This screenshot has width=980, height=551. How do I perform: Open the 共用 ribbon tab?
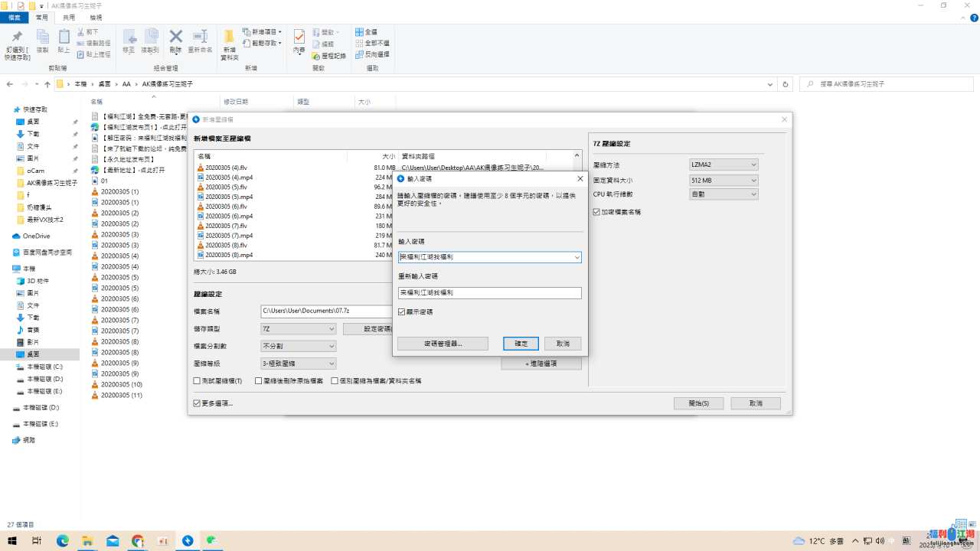[x=69, y=17]
